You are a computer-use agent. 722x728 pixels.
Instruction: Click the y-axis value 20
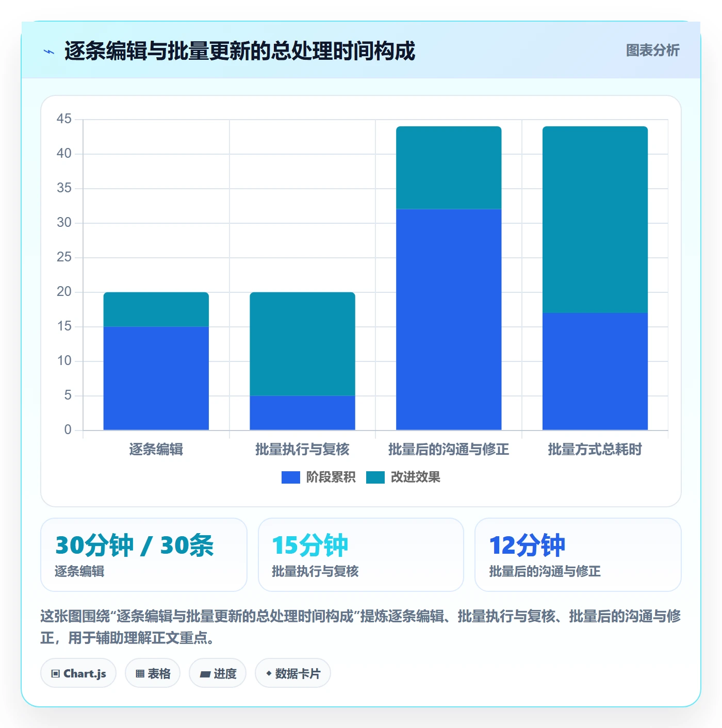[64, 292]
